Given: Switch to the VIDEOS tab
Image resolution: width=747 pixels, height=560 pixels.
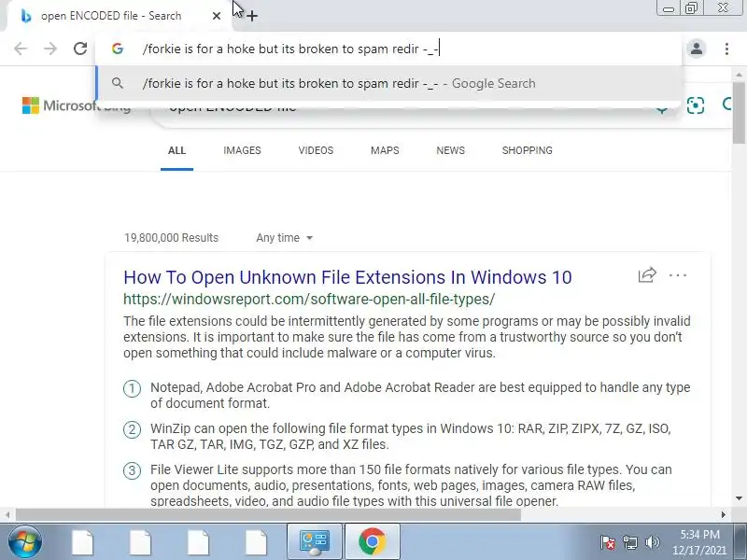Looking at the screenshot, I should pos(316,150).
